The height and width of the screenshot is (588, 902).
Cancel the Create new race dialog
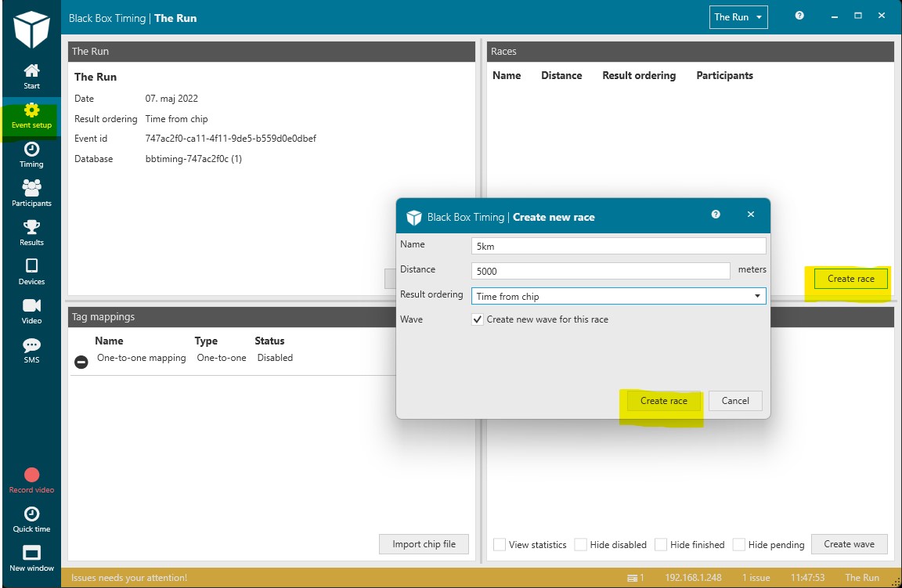pos(735,400)
